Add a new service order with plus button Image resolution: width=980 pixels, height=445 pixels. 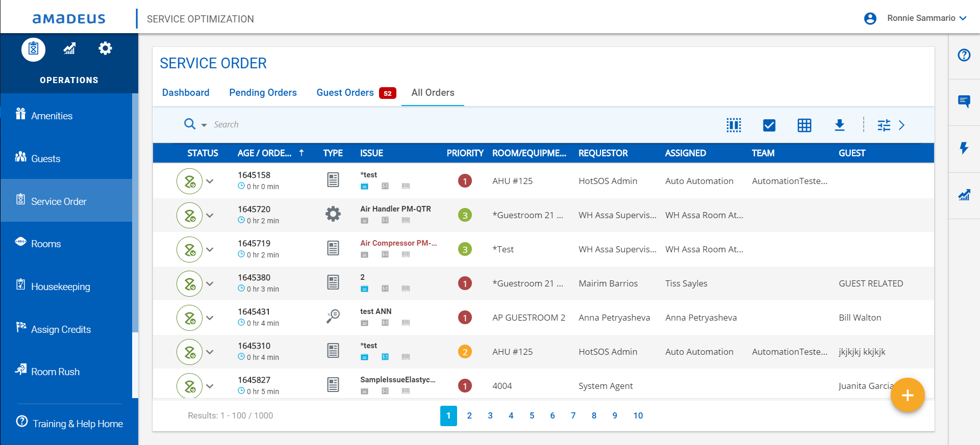tap(908, 395)
